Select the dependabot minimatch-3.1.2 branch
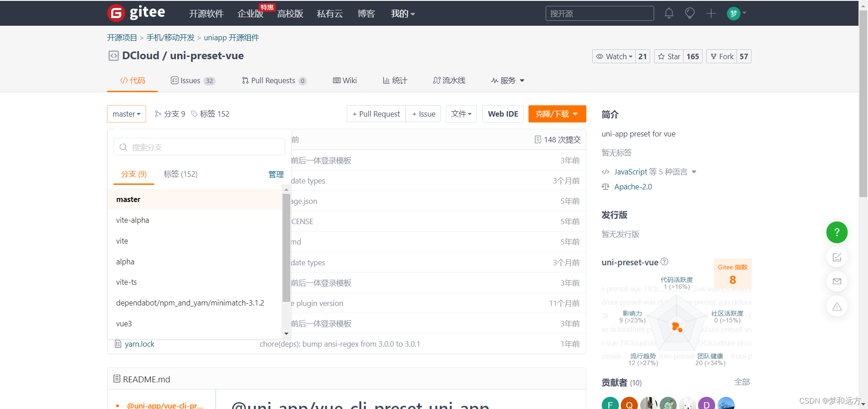The image size is (868, 409). [x=195, y=303]
